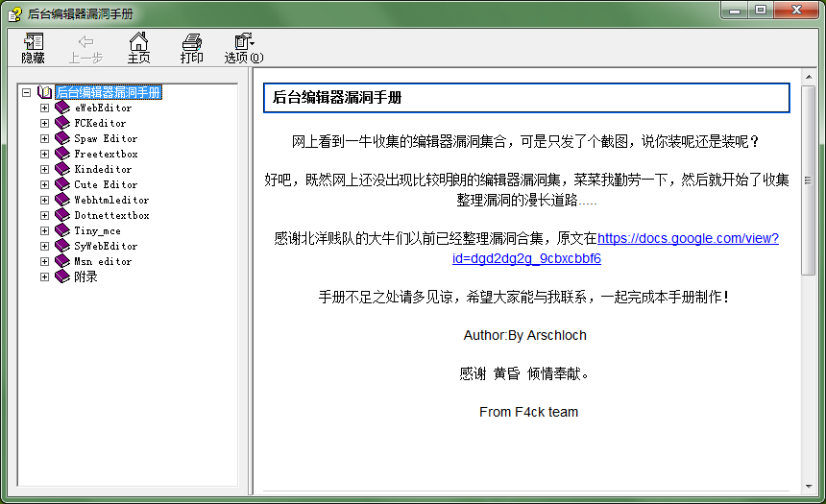Open the Options (选项) toolbar menu
The height and width of the screenshot is (504, 826).
tap(244, 41)
